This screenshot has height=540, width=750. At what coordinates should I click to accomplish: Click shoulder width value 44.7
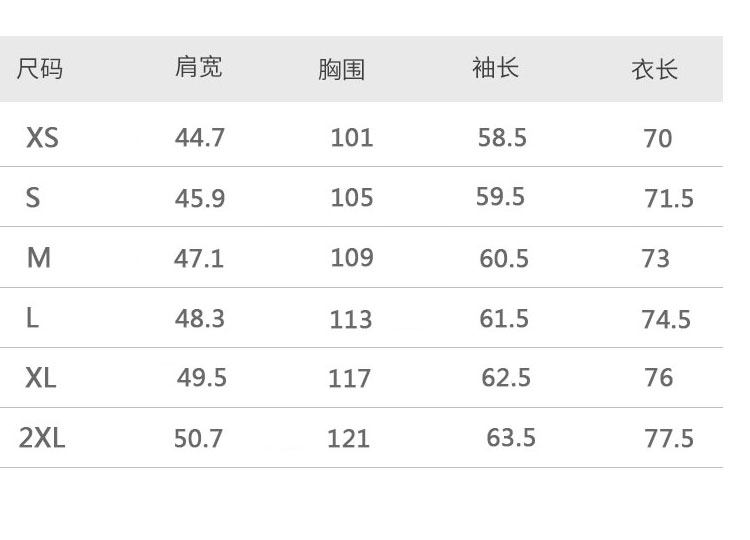pos(200,137)
